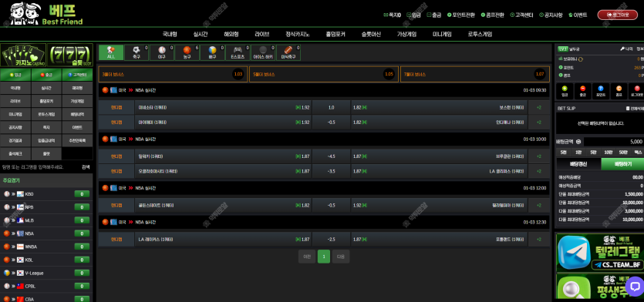644x302 pixels.
Task: Filter matches by 야구 baseball icon
Action: coord(162,52)
